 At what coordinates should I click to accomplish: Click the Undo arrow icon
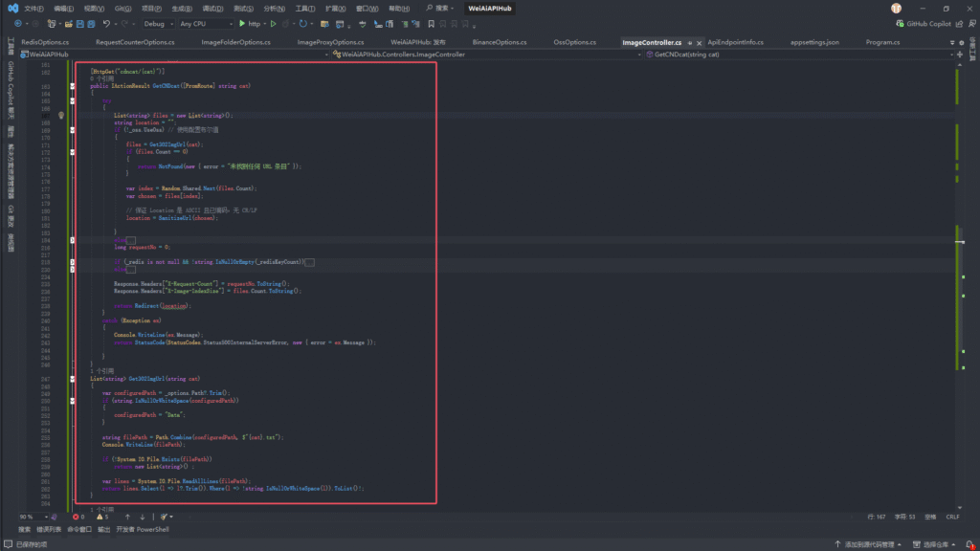coord(106,23)
